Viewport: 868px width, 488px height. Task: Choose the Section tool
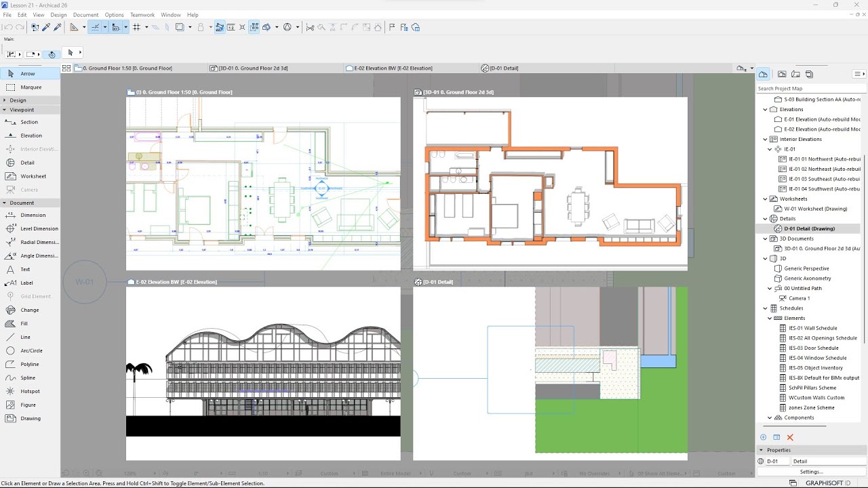pyautogui.click(x=30, y=122)
